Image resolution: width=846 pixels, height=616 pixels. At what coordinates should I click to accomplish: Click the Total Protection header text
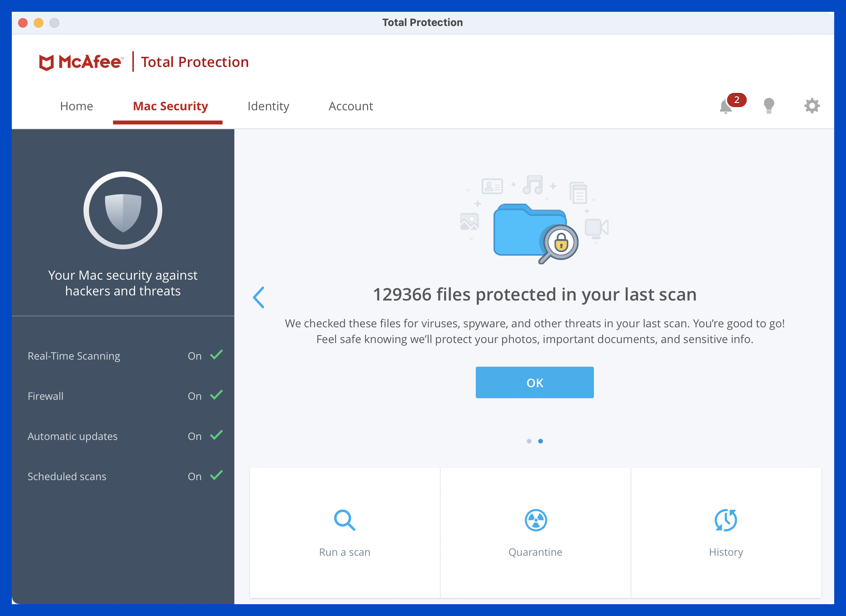point(195,62)
